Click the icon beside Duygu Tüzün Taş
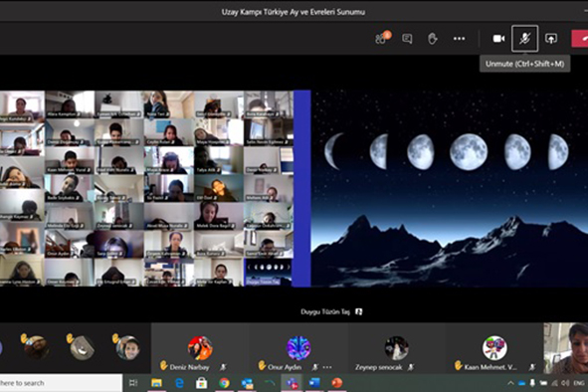Image resolution: width=588 pixels, height=392 pixels. coord(359,311)
